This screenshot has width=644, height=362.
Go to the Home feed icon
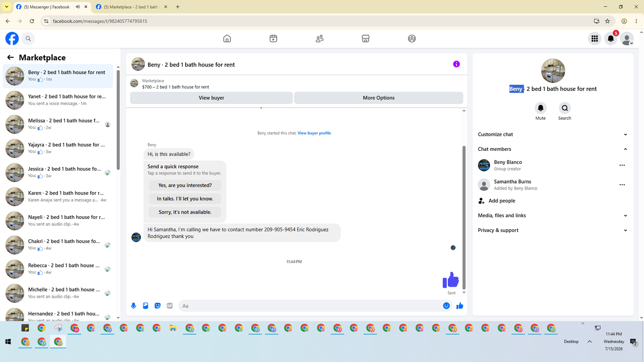click(227, 39)
